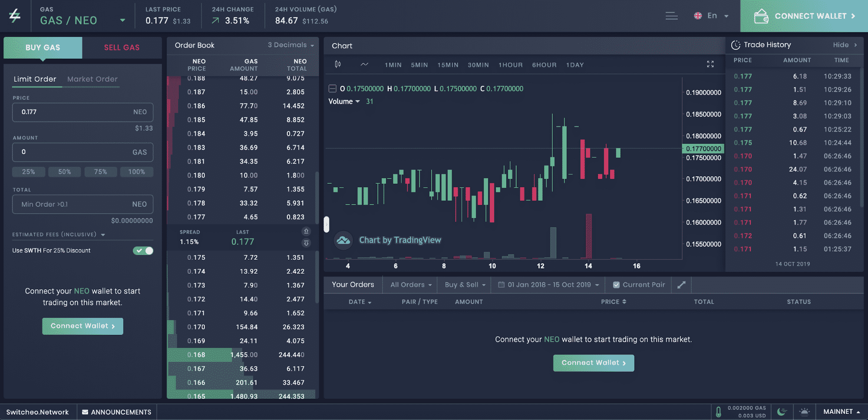Switch to light theme via sun icon
This screenshot has width=868, height=420.
tap(804, 411)
